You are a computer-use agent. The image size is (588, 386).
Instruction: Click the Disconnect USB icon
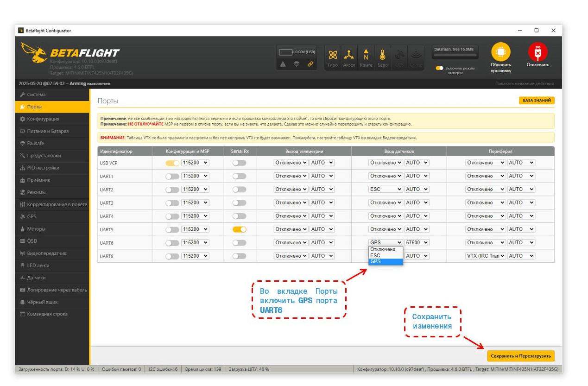(537, 52)
